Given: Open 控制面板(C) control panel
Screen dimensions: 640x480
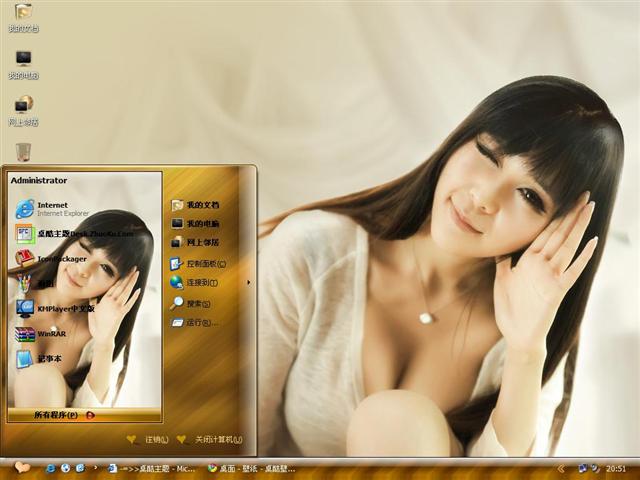Looking at the screenshot, I should point(198,264).
